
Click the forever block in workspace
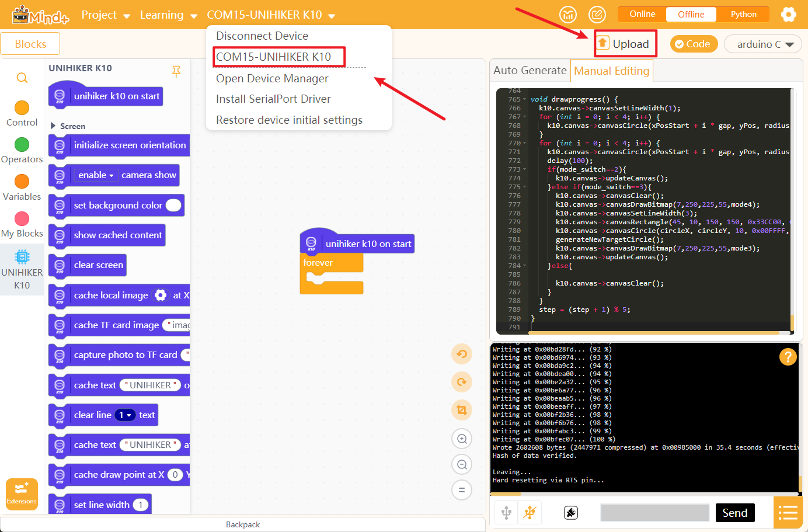click(331, 263)
